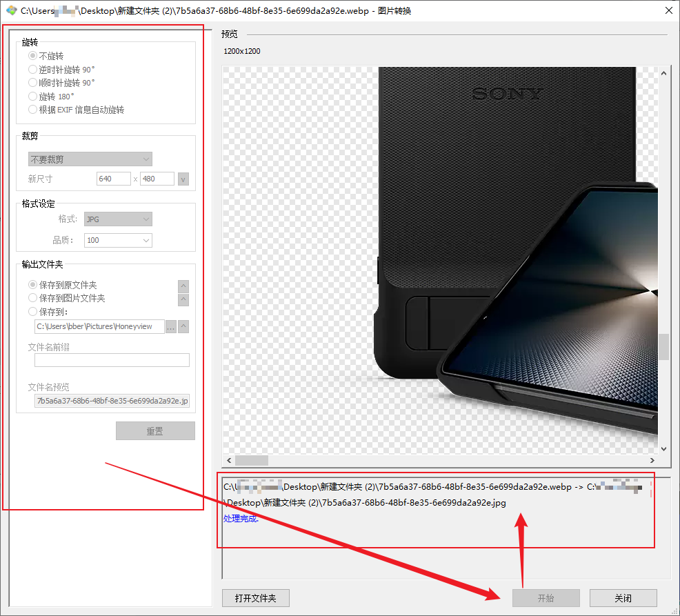Click the height field showing 480
Image resolution: width=680 pixels, height=616 pixels.
point(157,179)
